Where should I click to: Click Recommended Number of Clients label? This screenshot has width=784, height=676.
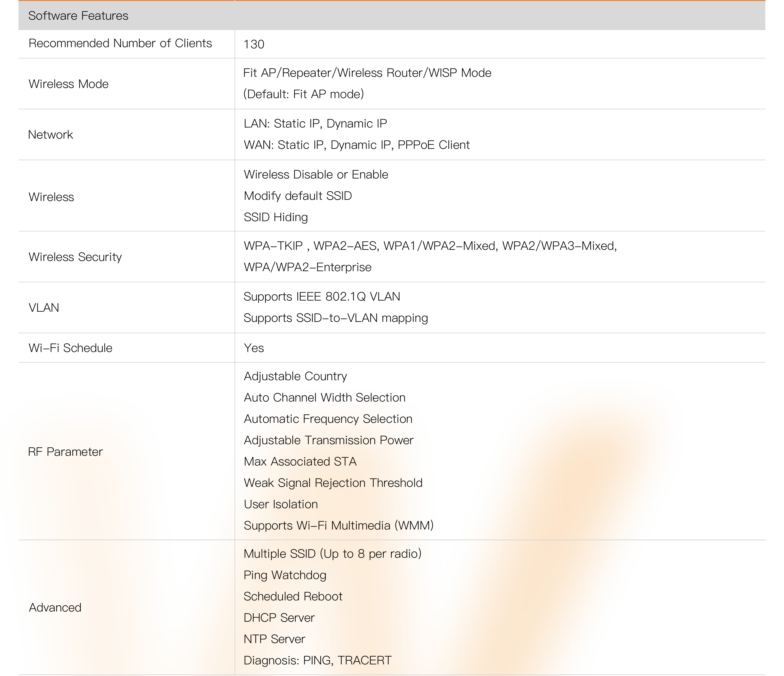pos(120,43)
